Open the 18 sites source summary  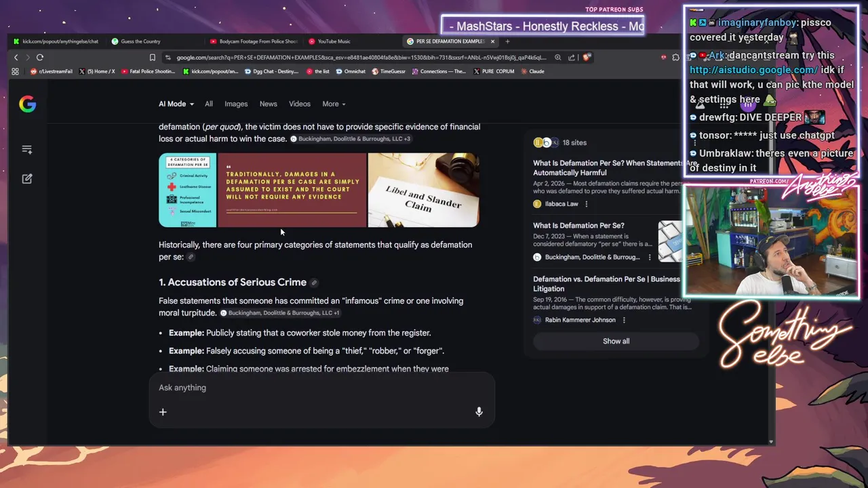[560, 142]
